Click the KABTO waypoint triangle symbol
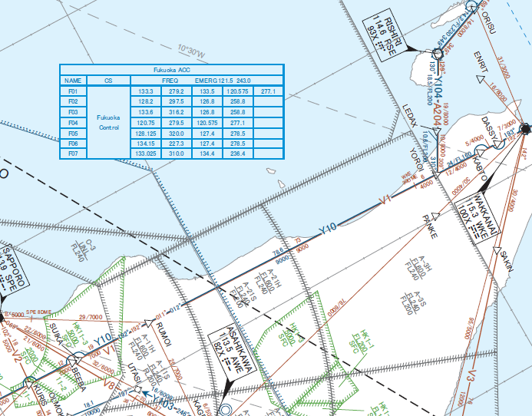The height and width of the screenshot is (416, 532). click(481, 152)
